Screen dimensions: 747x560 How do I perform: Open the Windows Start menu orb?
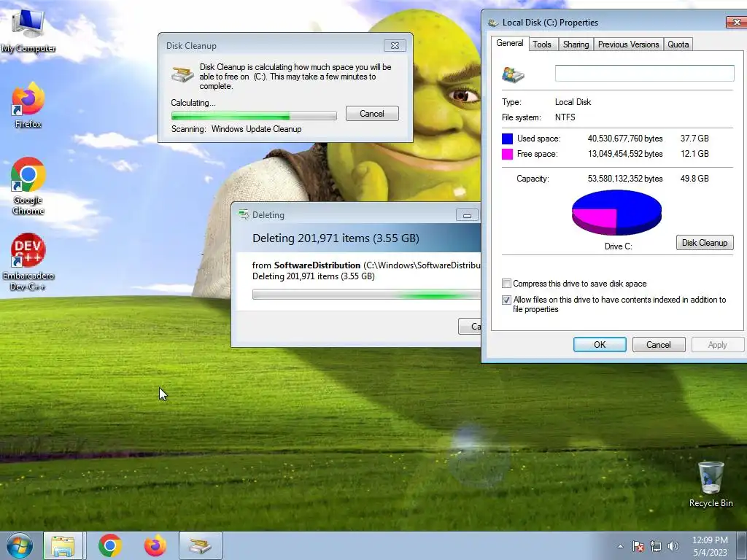pyautogui.click(x=20, y=545)
